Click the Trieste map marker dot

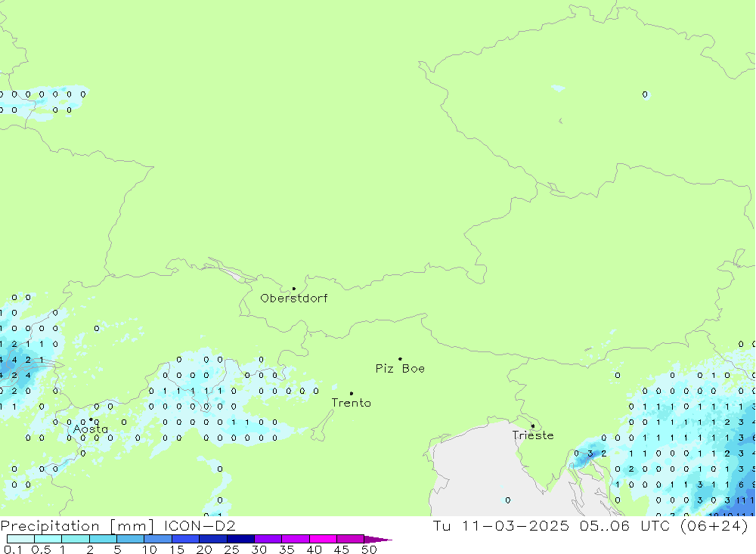(x=533, y=426)
